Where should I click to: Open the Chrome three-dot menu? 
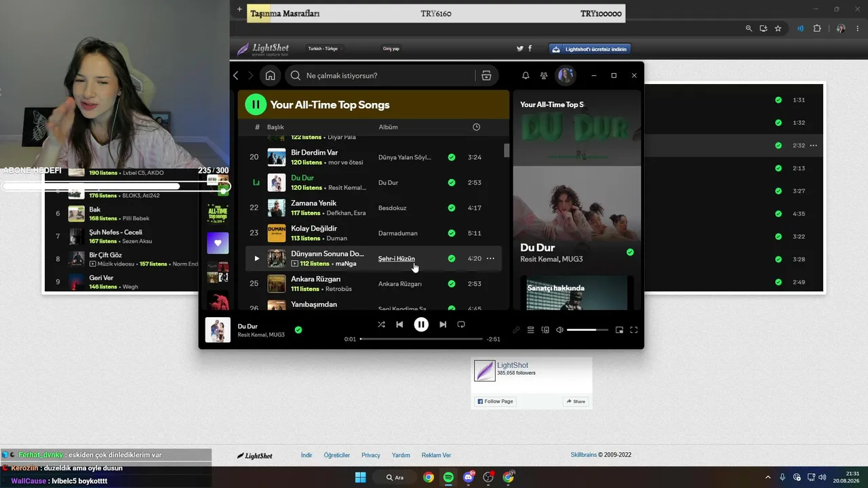click(x=859, y=28)
